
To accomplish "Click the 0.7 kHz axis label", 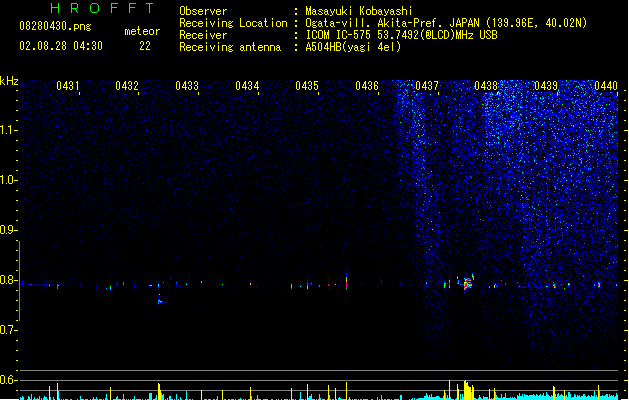I will (x=8, y=330).
